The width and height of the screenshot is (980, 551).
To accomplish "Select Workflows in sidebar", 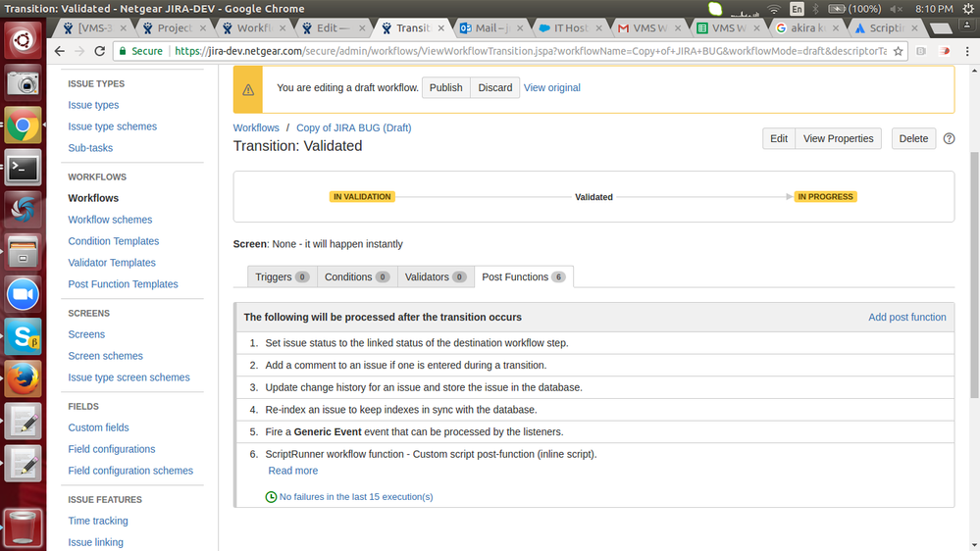I will coord(93,198).
